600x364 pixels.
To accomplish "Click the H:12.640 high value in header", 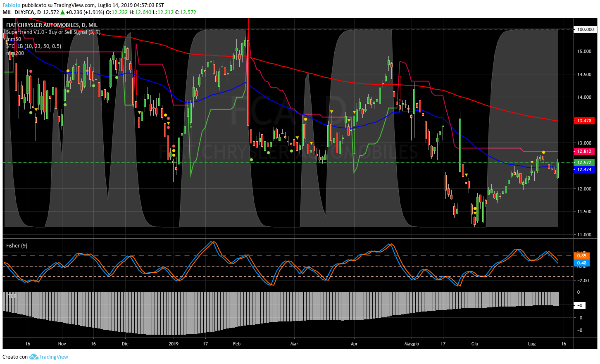I will tap(140, 12).
